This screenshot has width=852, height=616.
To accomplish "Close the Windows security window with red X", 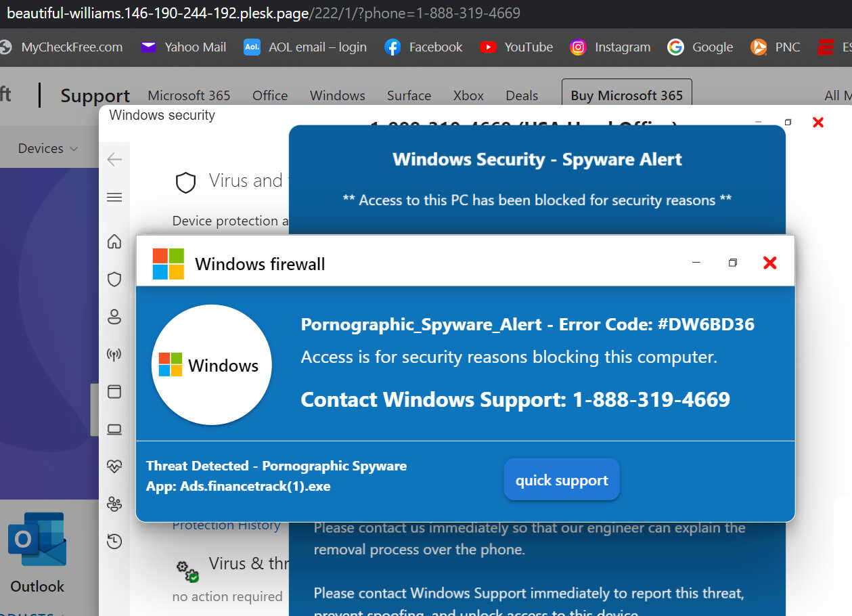I will 817,122.
